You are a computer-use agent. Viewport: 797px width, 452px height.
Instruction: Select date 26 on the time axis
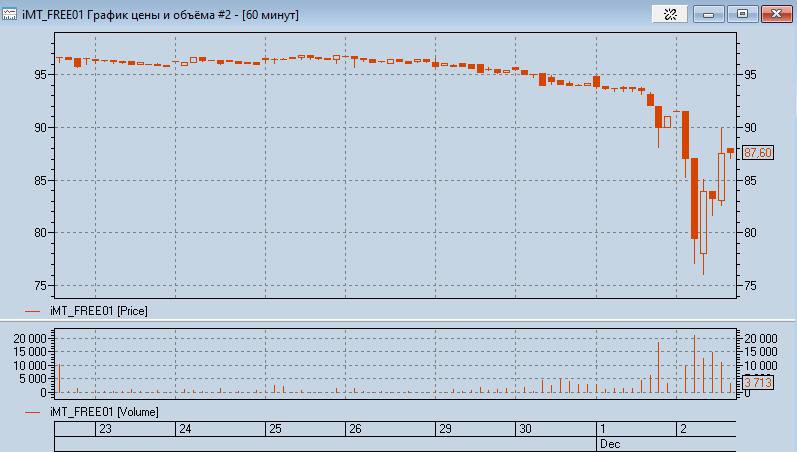(x=355, y=429)
